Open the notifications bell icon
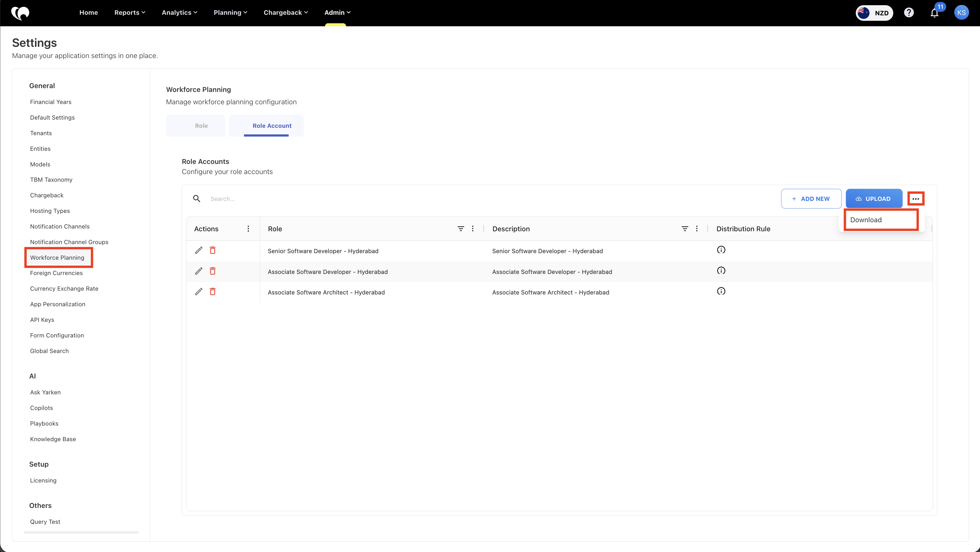This screenshot has height=552, width=980. point(934,13)
